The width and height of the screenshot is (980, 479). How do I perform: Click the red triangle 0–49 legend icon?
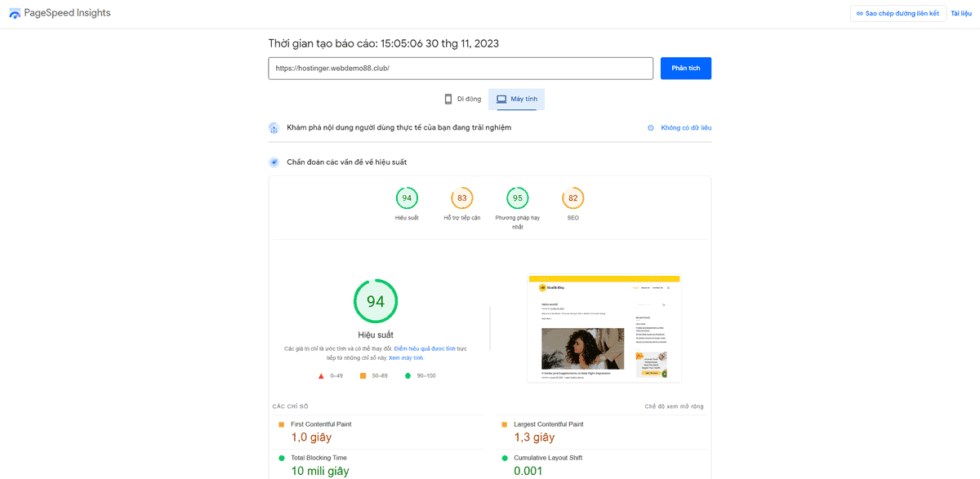coord(321,376)
